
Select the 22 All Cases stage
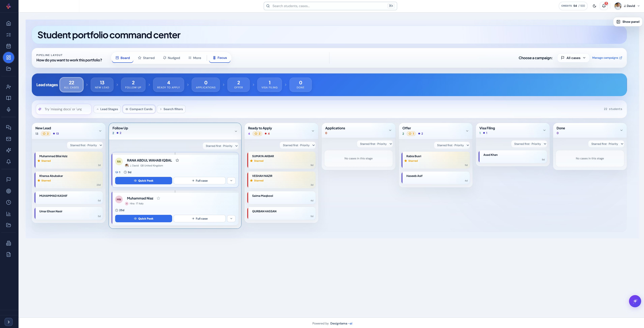(x=71, y=84)
